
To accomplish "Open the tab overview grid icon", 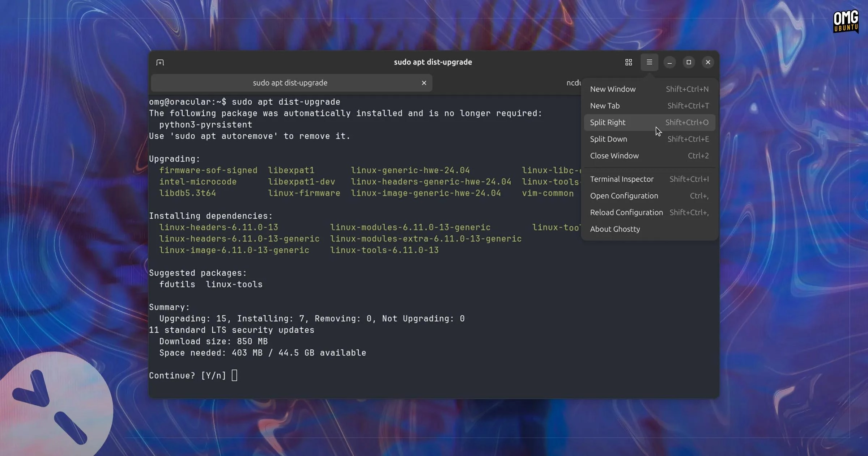I will coord(629,62).
